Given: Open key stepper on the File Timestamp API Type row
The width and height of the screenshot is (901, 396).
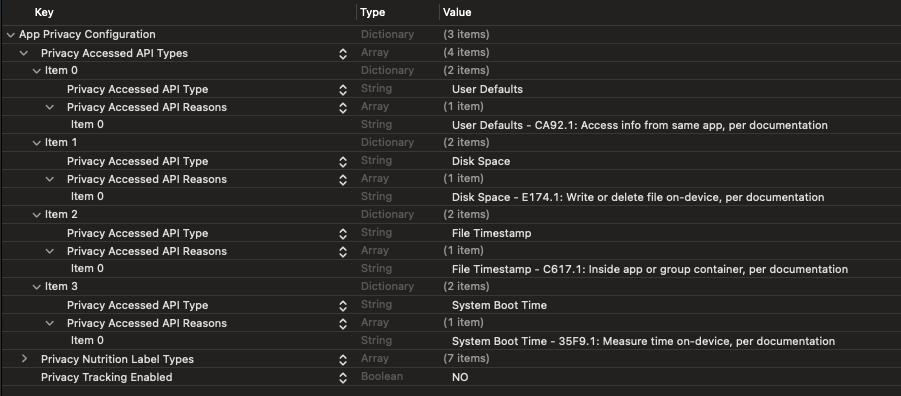Looking at the screenshot, I should point(343,234).
